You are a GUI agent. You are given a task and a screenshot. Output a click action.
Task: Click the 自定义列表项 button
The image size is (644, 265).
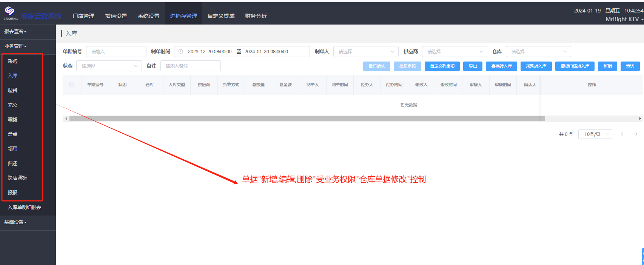pyautogui.click(x=442, y=66)
